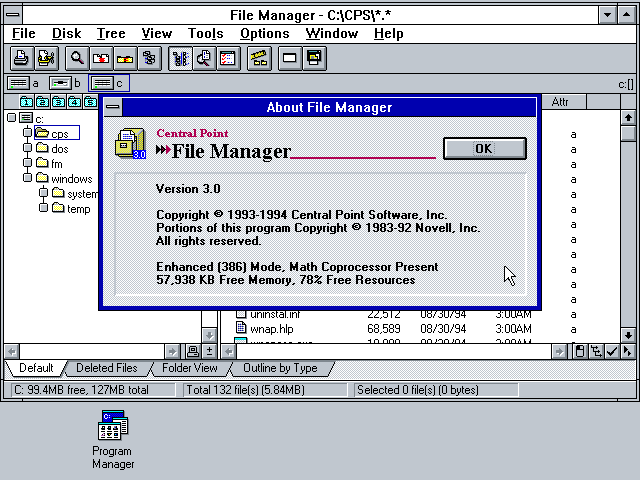Click the magnifying glass Search icon
640x480 pixels.
(x=77, y=58)
